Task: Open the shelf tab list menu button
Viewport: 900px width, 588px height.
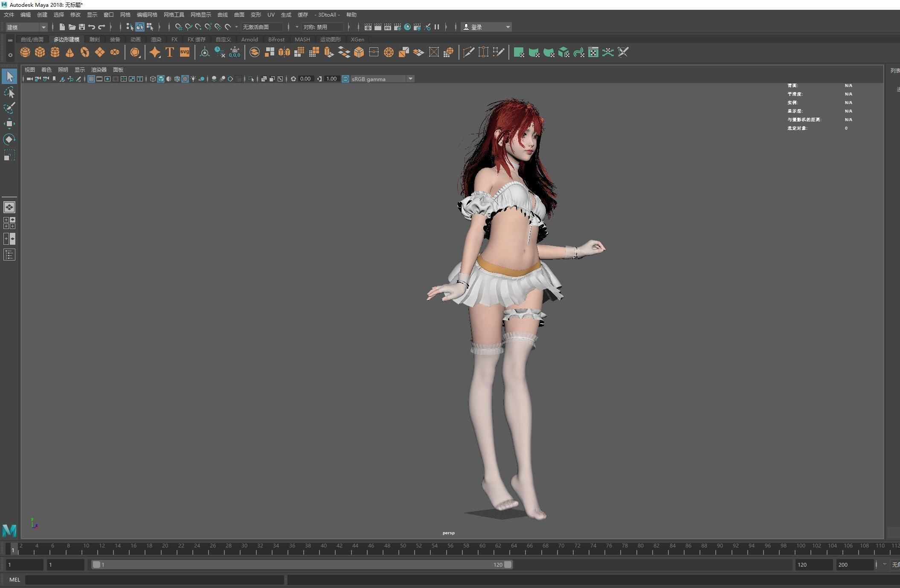Action: coord(10,40)
